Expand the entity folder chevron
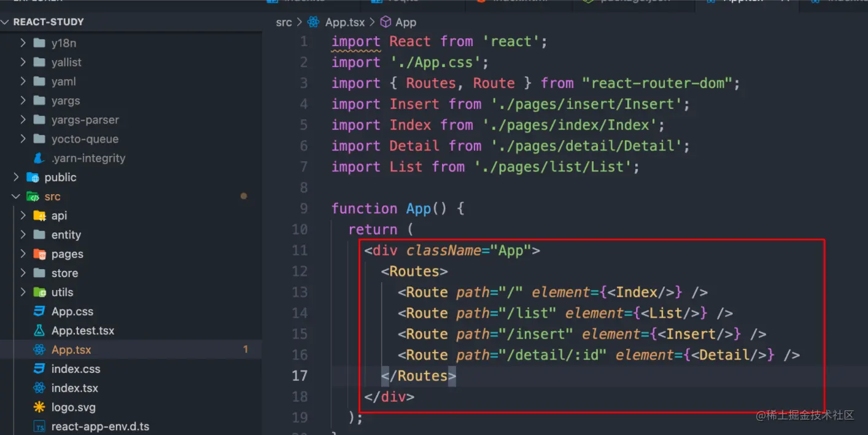 23,235
